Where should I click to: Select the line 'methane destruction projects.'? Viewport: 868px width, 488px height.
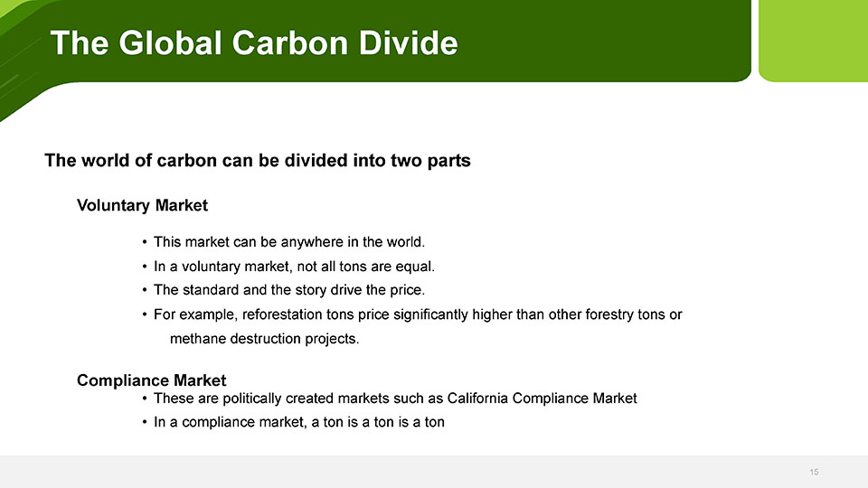[264, 339]
